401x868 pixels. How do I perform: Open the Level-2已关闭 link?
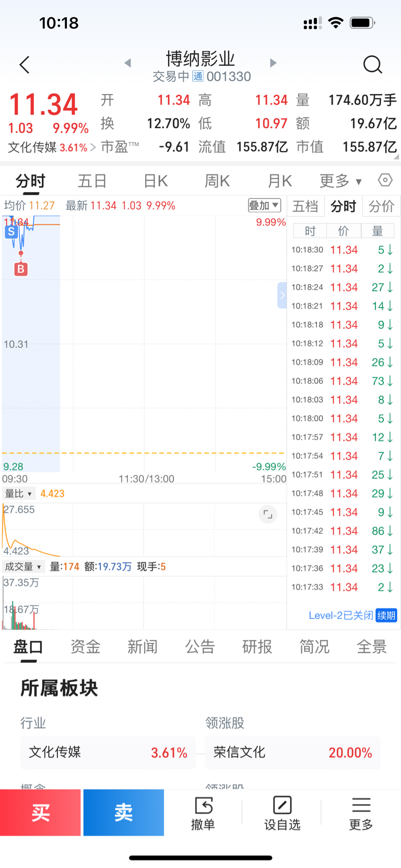point(341,615)
